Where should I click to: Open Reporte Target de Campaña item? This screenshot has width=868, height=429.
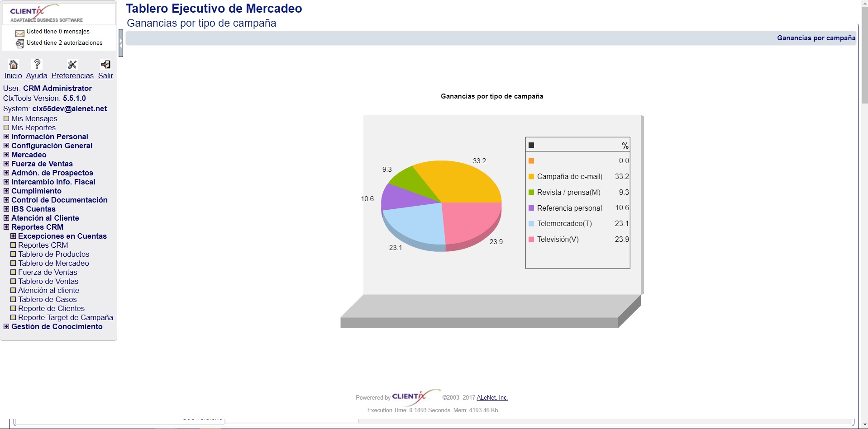coord(65,317)
